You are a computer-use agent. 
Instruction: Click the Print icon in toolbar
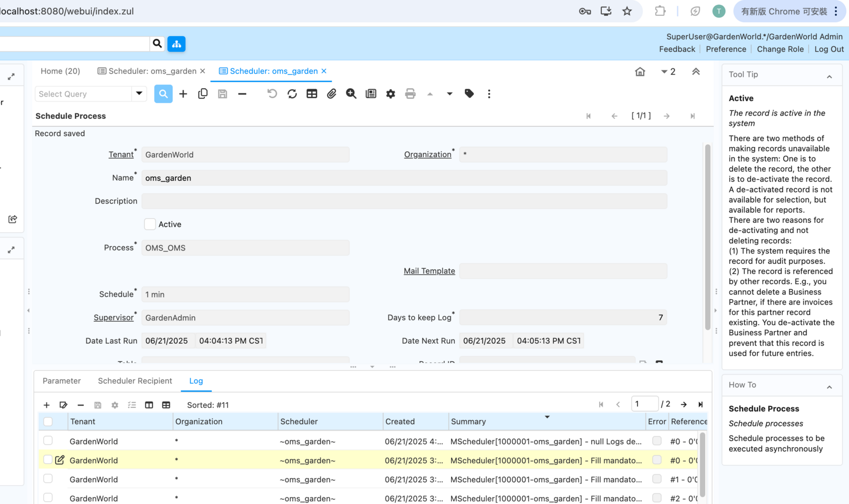410,94
